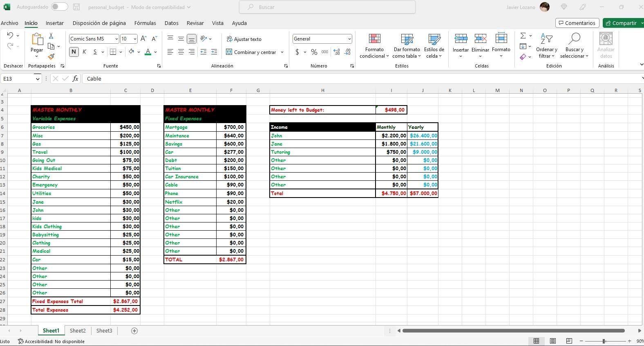Viewport: 644px width, 346px height.
Task: Switch to the Insertar tab
Action: pyautogui.click(x=55, y=23)
